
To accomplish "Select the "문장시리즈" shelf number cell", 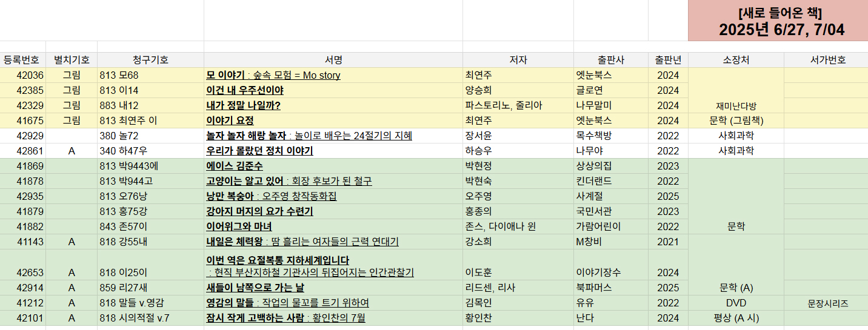I will click(828, 303).
